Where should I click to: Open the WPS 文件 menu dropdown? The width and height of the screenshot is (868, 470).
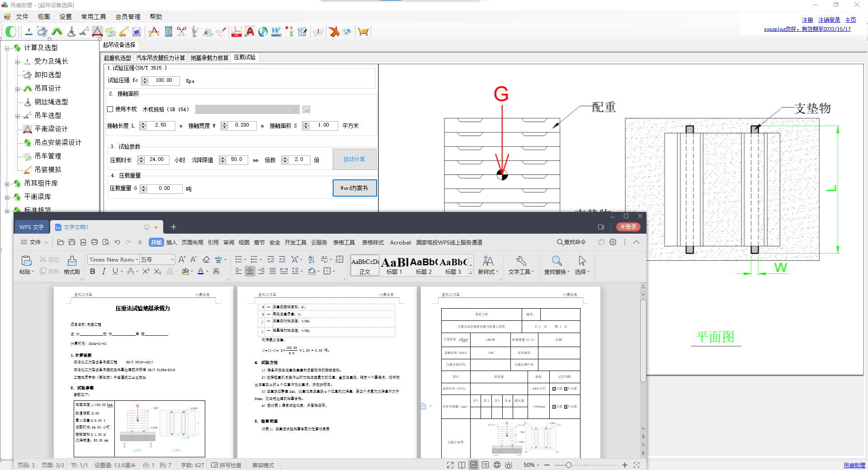point(34,242)
